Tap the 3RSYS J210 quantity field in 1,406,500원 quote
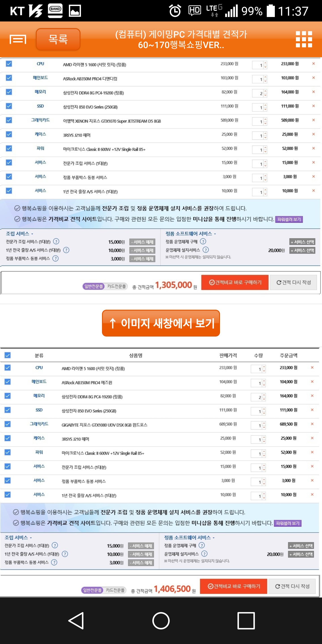The height and width of the screenshot is (644, 322). pyautogui.click(x=256, y=439)
